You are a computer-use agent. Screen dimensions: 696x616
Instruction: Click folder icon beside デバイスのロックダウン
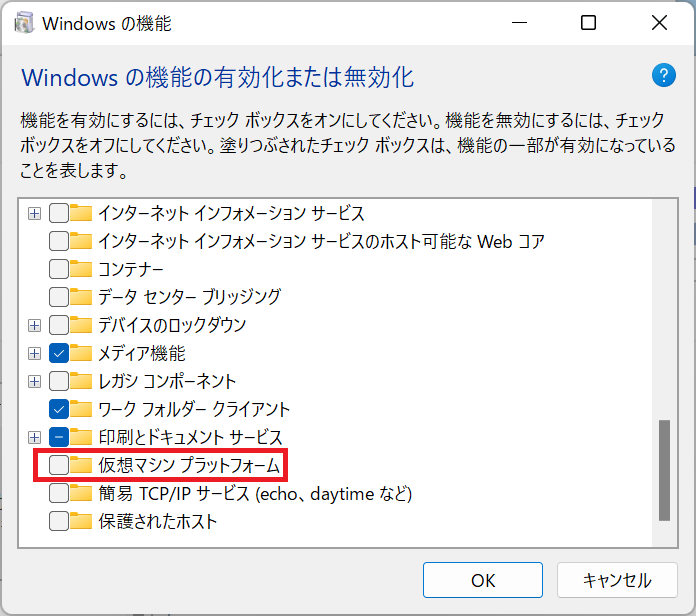coord(81,325)
